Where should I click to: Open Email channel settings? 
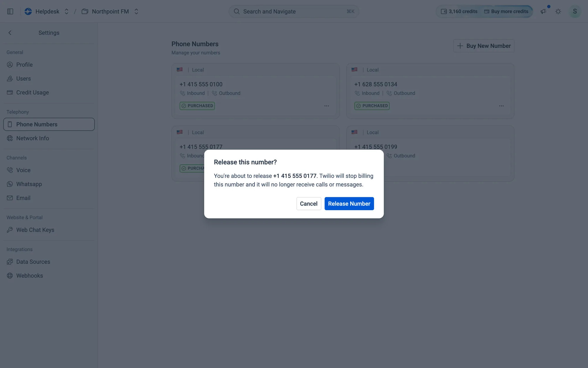49,198
